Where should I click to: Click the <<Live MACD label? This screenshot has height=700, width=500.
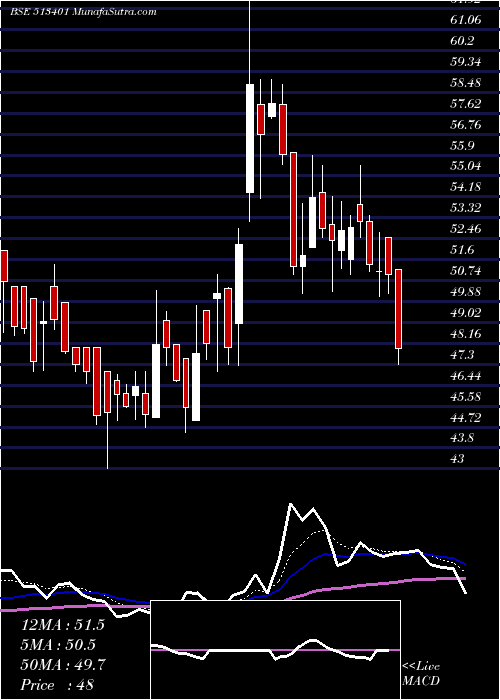point(421,674)
